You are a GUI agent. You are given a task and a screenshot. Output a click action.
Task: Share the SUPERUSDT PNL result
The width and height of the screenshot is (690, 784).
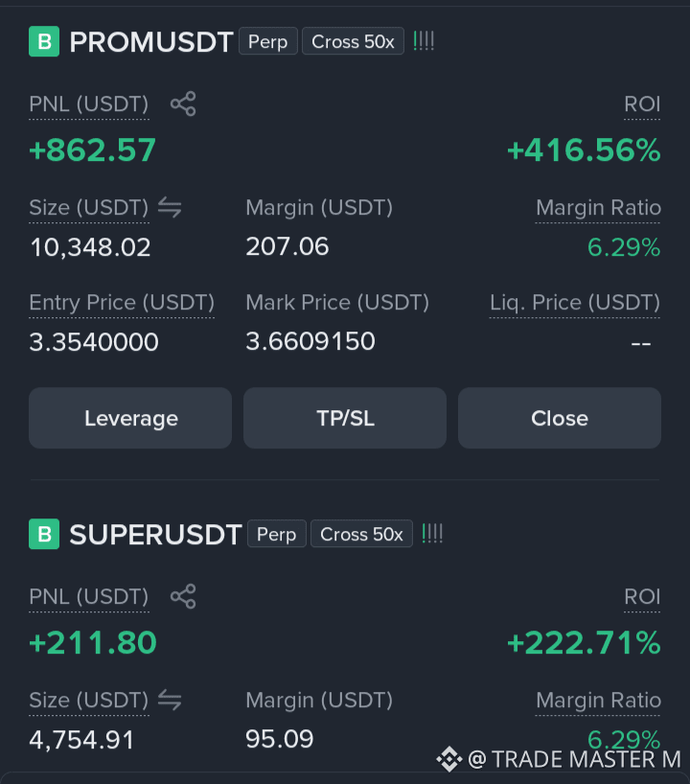point(183,596)
